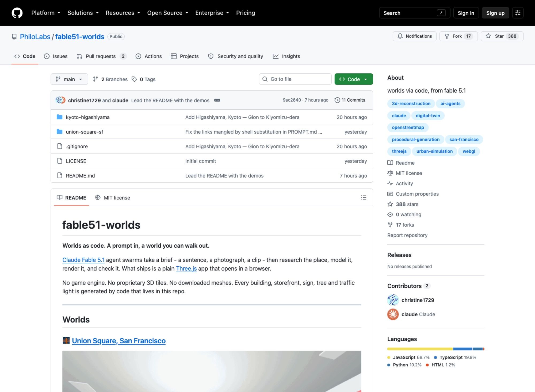Open the Security and quality tab

236,56
